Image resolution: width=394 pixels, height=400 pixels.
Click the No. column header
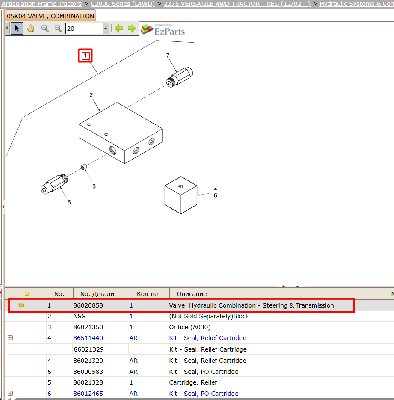[x=59, y=294]
